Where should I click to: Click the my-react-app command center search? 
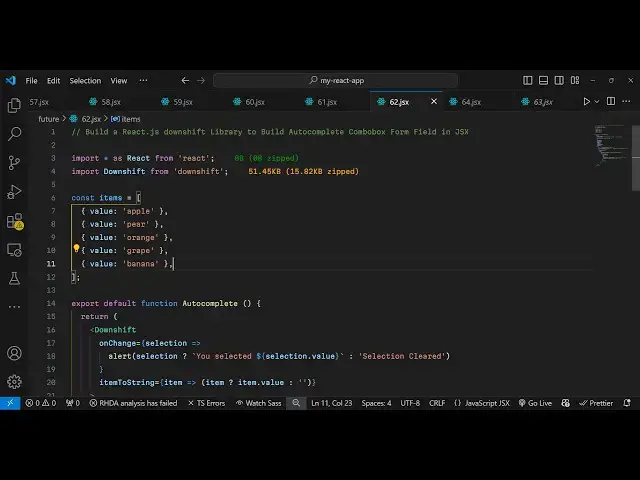(336, 80)
